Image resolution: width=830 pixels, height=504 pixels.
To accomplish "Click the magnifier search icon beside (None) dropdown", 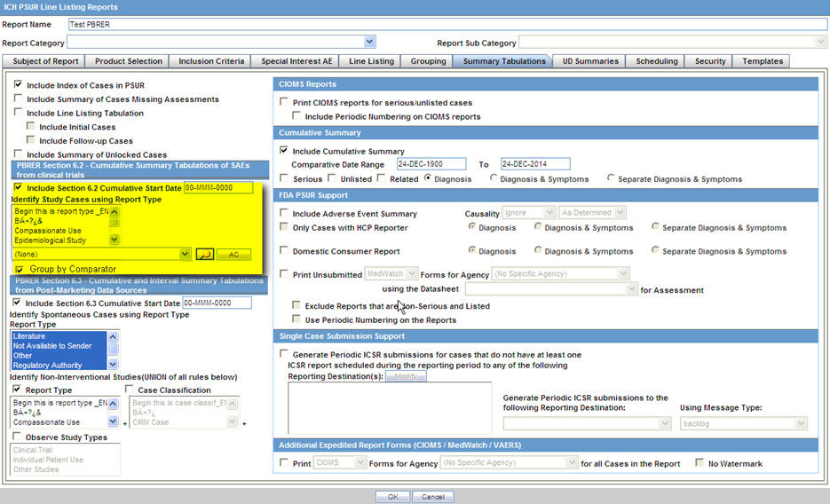I will point(204,255).
